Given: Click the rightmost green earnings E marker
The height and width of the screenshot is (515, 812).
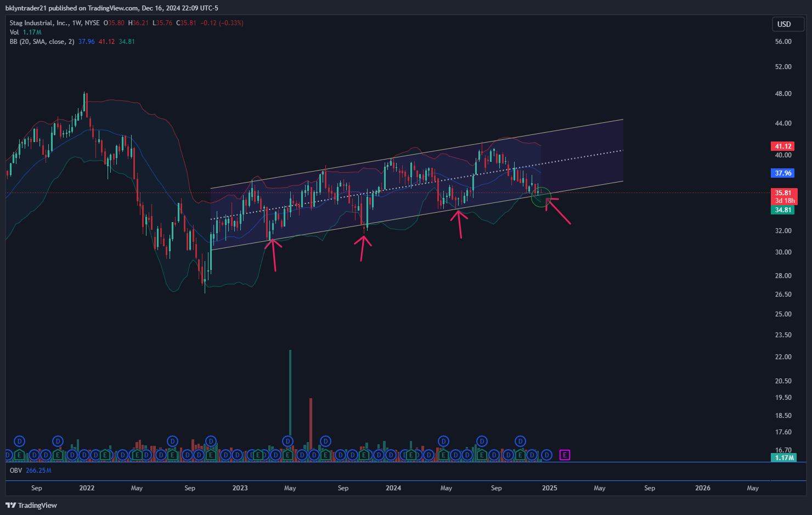Looking at the screenshot, I should 520,455.
